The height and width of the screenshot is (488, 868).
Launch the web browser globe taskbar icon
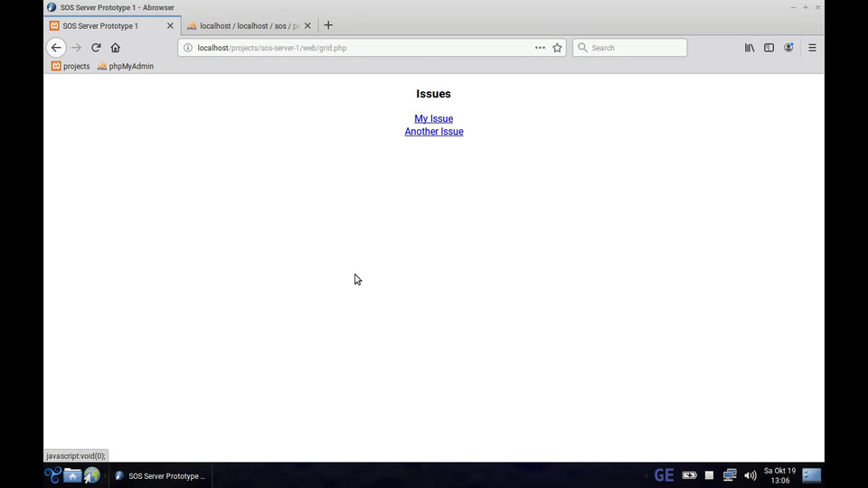pyautogui.click(x=92, y=475)
